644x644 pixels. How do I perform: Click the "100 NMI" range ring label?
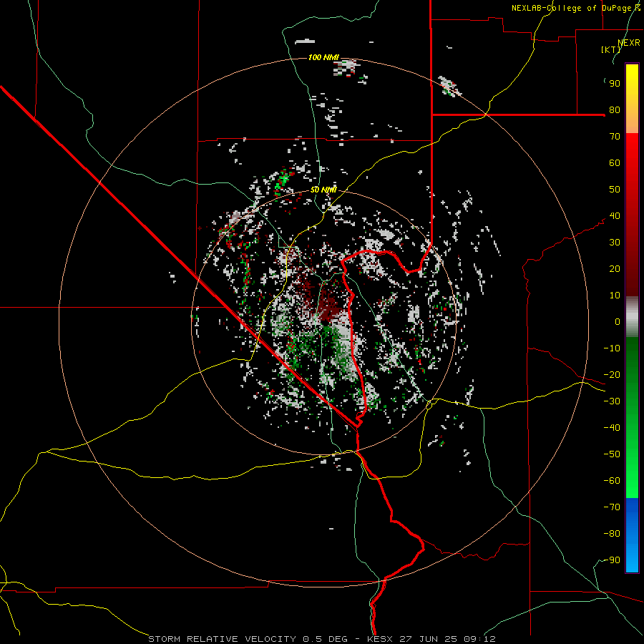pyautogui.click(x=323, y=57)
